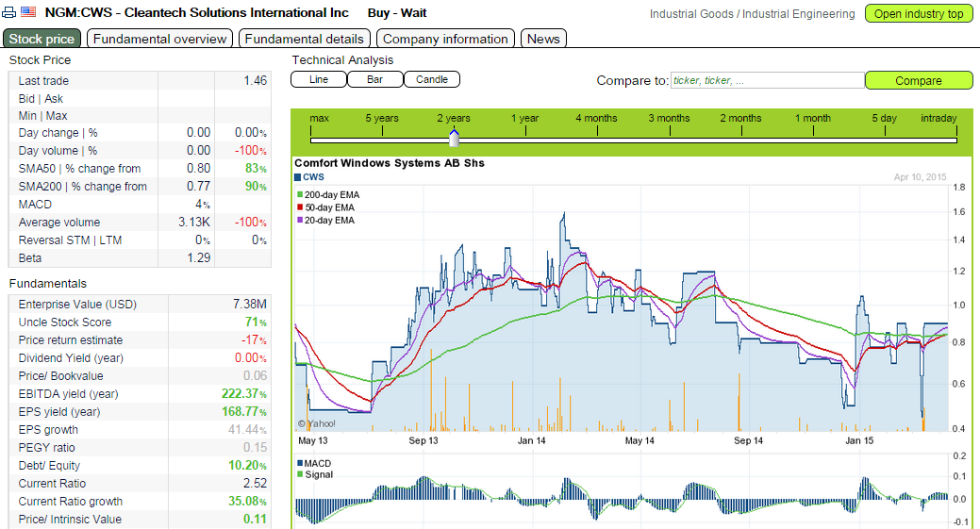The image size is (980, 529).
Task: Switch chart type to Bar
Action: pyautogui.click(x=375, y=79)
